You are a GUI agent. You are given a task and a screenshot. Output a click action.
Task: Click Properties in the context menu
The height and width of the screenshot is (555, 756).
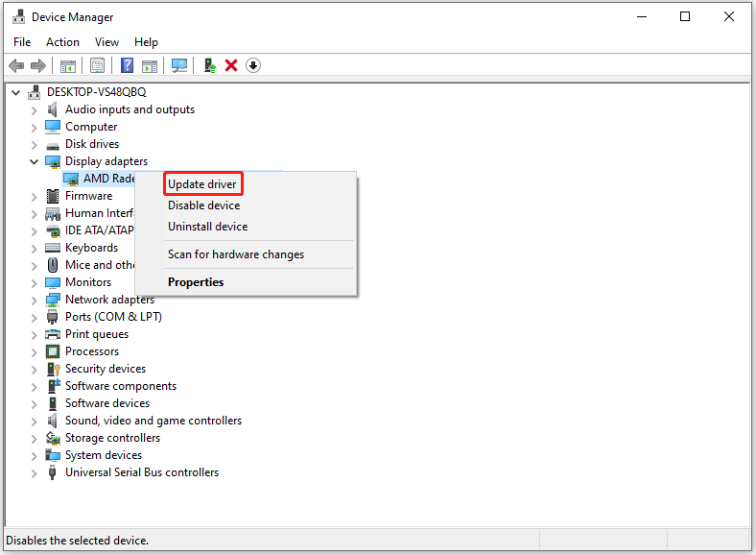click(196, 282)
